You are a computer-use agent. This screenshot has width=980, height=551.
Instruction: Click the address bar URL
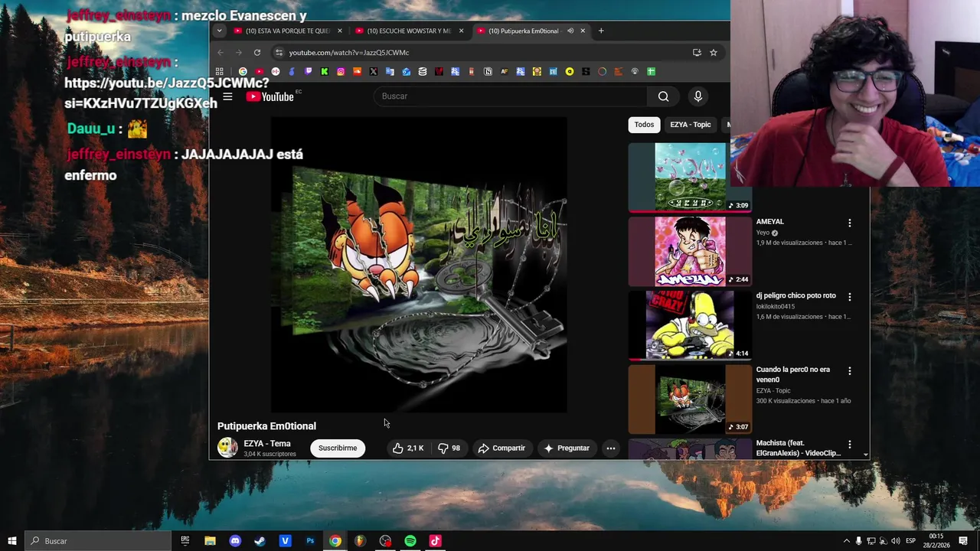click(x=348, y=53)
